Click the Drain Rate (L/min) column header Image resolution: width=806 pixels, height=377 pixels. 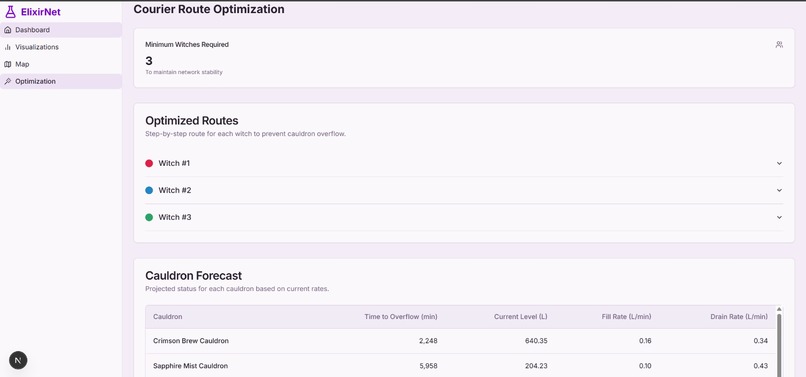739,317
